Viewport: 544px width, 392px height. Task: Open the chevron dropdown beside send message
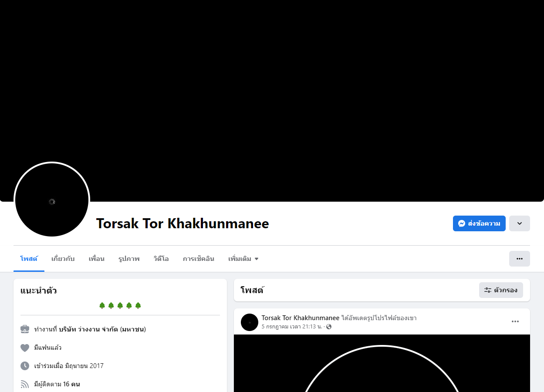[x=520, y=223]
